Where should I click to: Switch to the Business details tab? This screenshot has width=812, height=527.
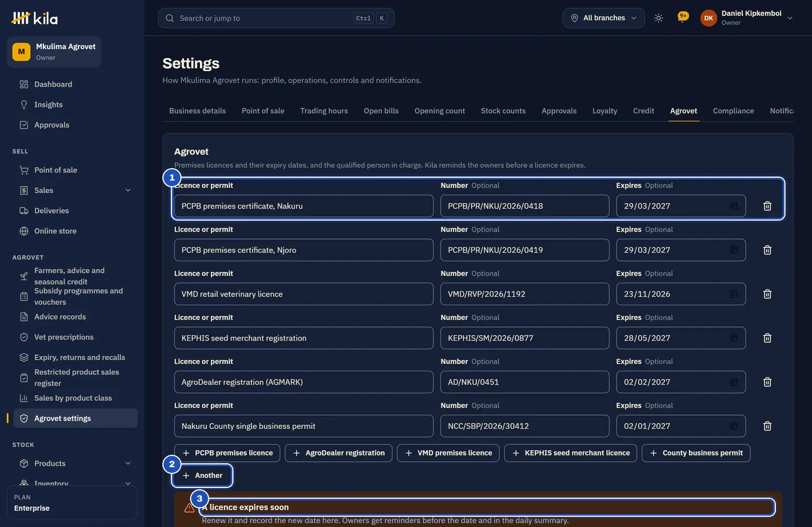click(197, 111)
